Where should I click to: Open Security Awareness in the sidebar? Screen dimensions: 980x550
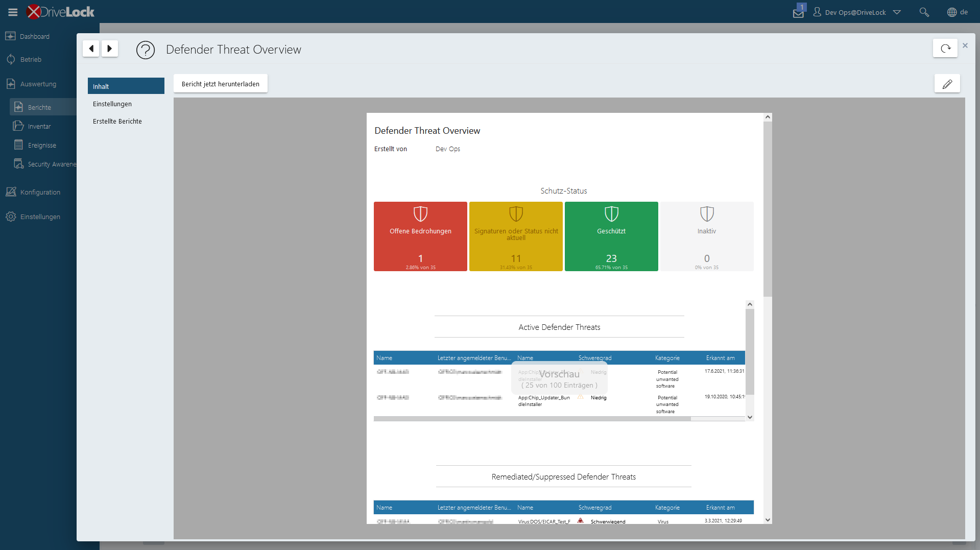pos(52,164)
